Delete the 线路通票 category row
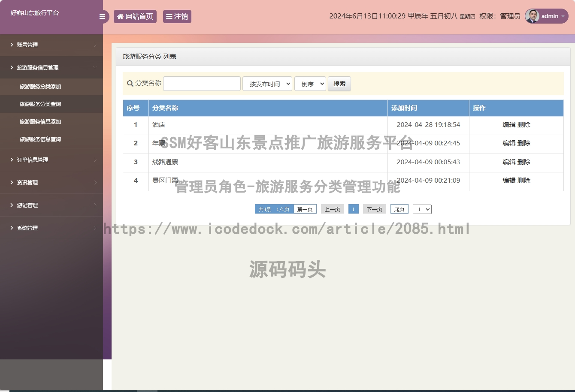Image resolution: width=575 pixels, height=392 pixels. (524, 162)
